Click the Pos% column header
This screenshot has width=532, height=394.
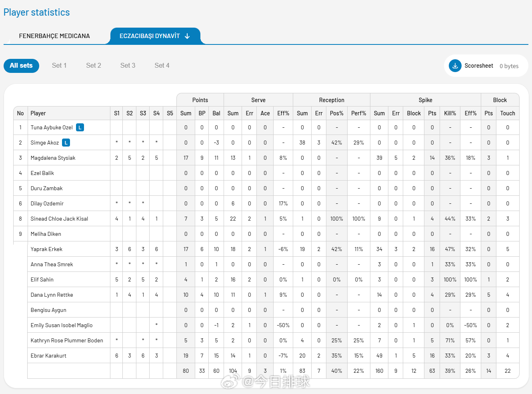click(x=337, y=113)
